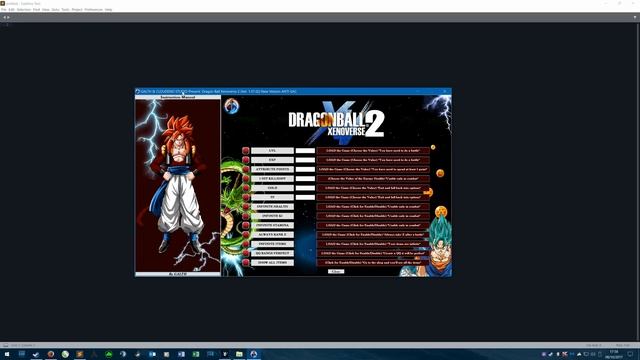Click the LVL button
This screenshot has width=640, height=360.
tap(272, 151)
